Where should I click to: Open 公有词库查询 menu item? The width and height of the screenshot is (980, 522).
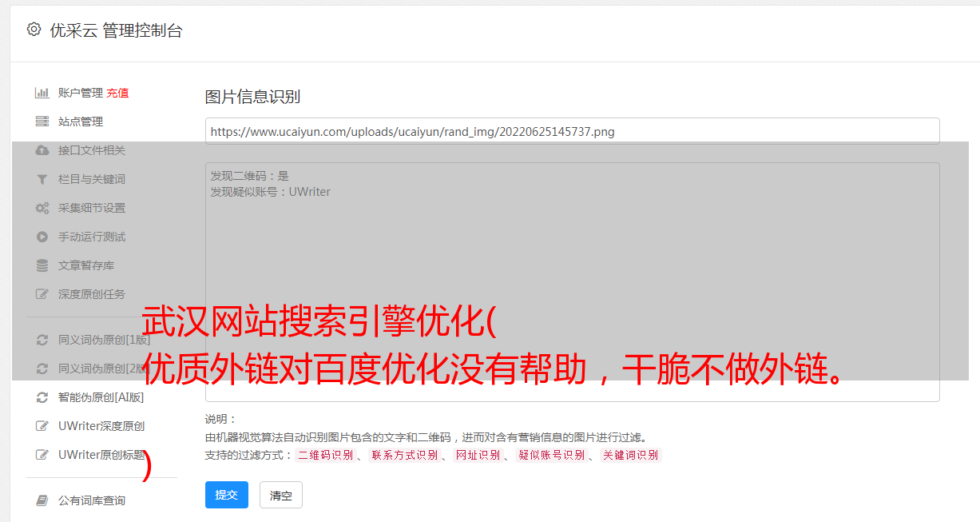point(91,500)
